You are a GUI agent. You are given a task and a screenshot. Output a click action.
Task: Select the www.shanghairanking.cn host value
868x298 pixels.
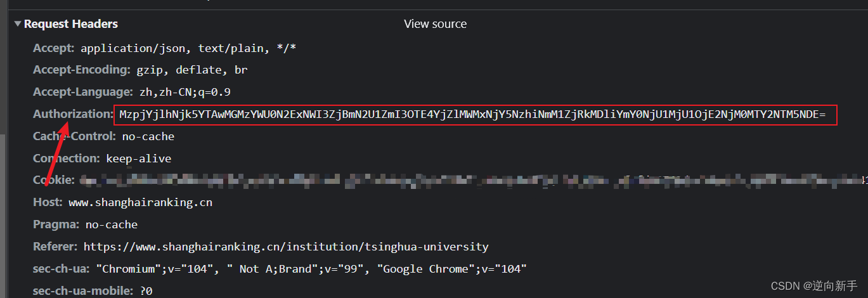(141, 203)
